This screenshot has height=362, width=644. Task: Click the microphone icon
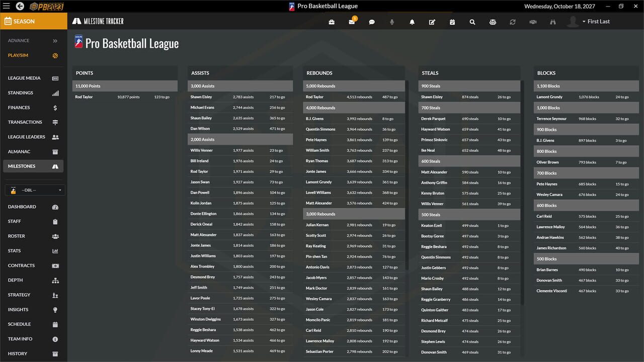[x=392, y=22]
